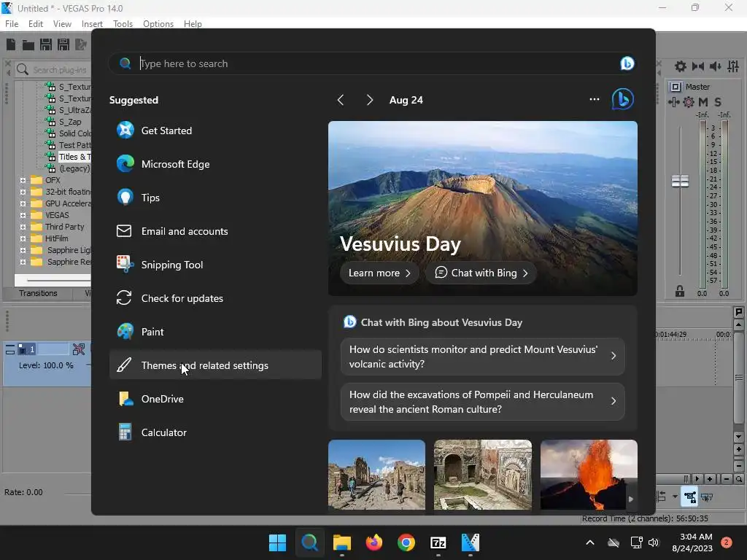
Task: Open the Insert menu
Action: pos(92,24)
